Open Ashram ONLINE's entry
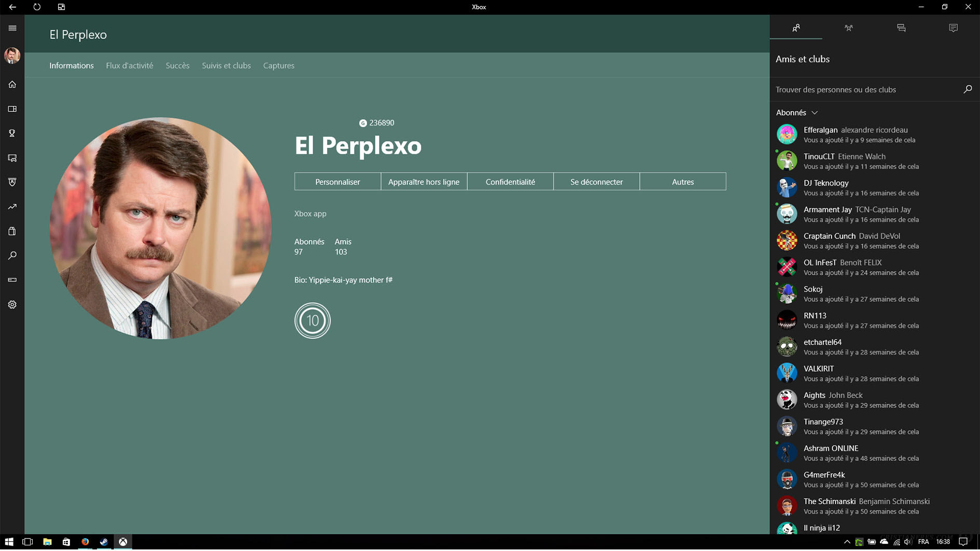 pos(875,453)
